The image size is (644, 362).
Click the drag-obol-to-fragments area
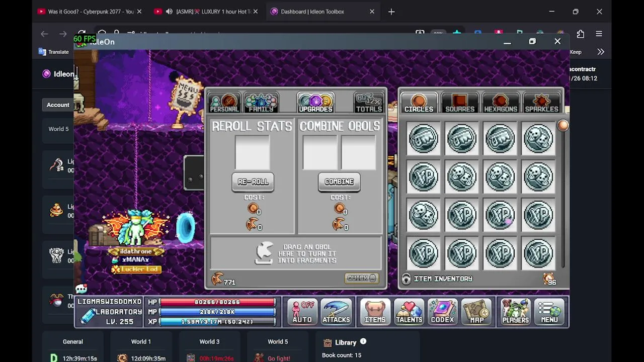[296, 253]
